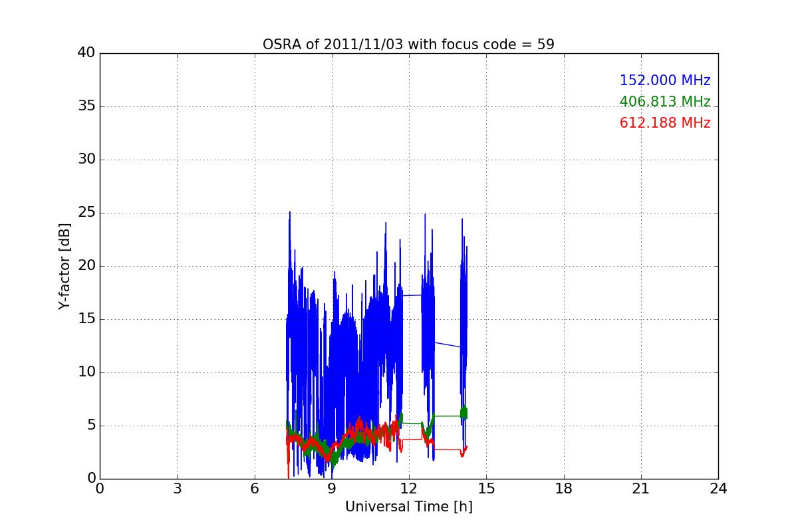Click x-axis tick label 18

coord(564,489)
